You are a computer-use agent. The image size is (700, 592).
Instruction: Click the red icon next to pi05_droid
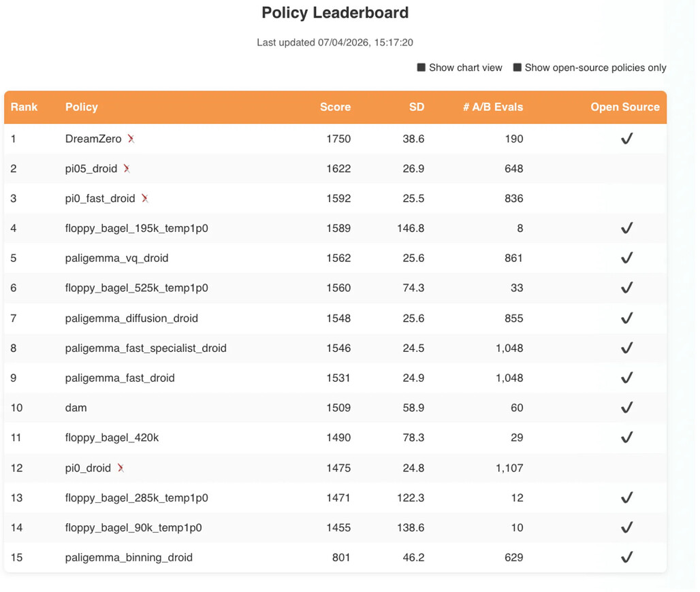[127, 169]
